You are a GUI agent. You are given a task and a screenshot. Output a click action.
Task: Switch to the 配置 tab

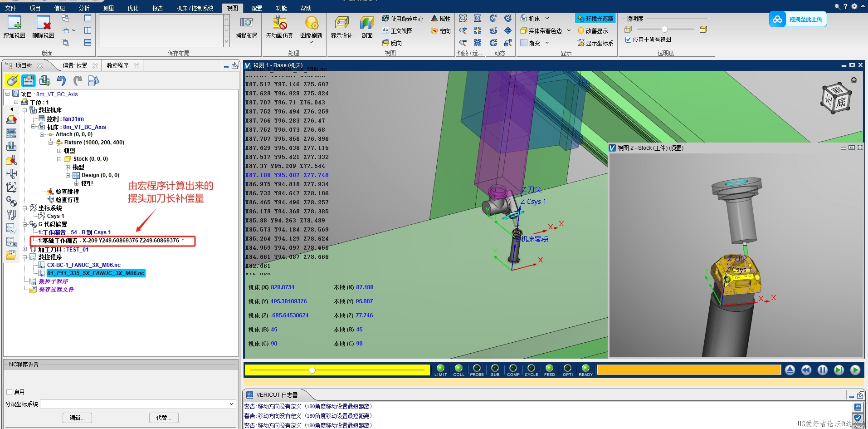click(257, 8)
